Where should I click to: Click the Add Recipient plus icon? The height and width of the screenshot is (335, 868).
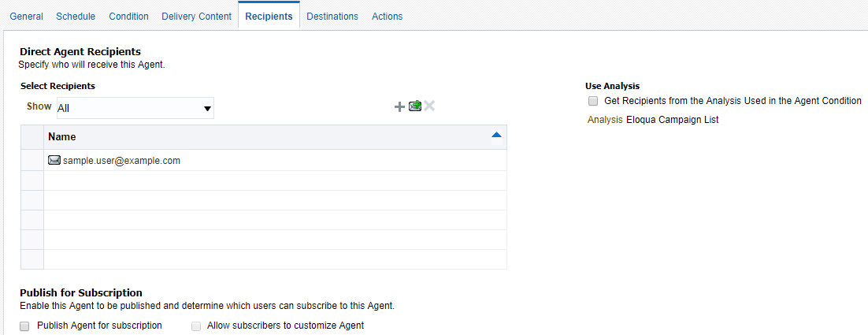(x=399, y=107)
